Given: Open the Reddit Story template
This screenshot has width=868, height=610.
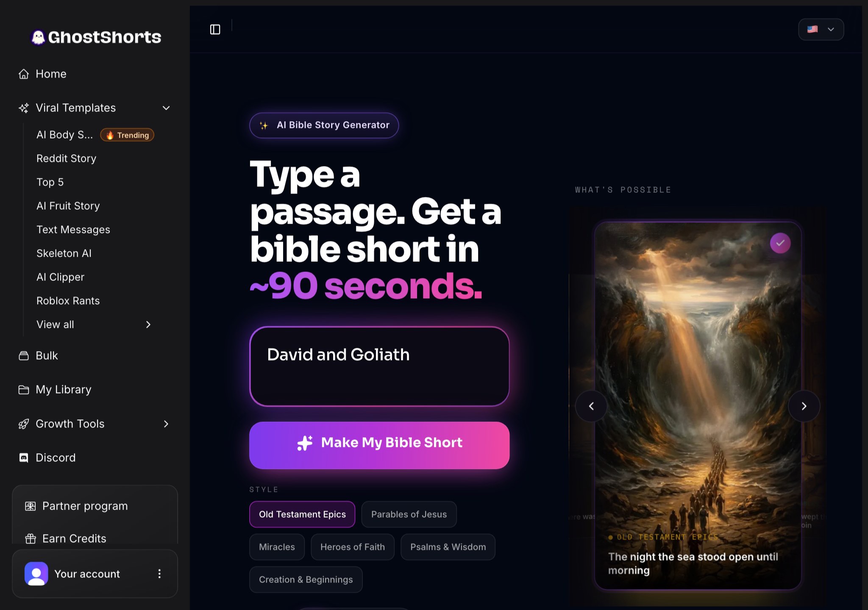Looking at the screenshot, I should pyautogui.click(x=67, y=158).
